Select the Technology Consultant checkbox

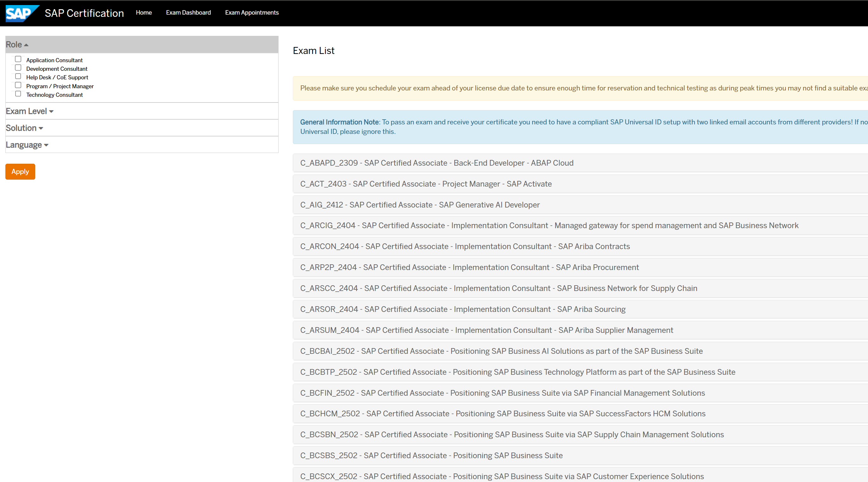(x=18, y=94)
